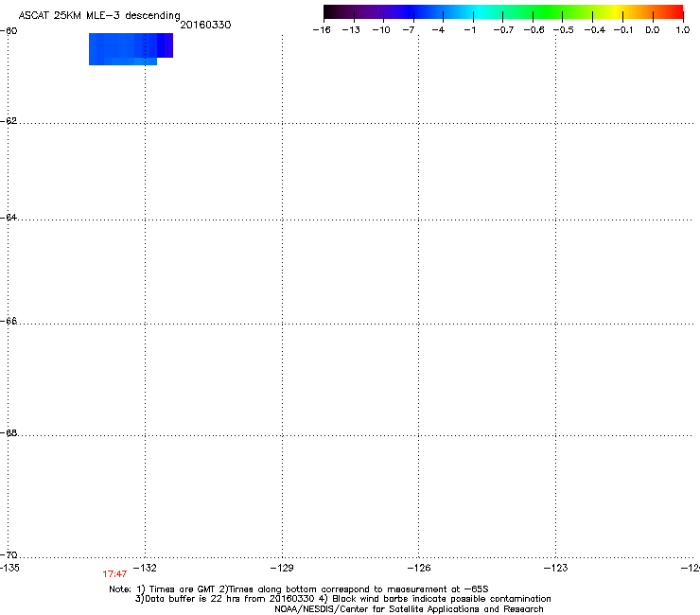The height and width of the screenshot is (615, 700).
Task: Click the -135 longitude axis label
Action: [x=9, y=568]
